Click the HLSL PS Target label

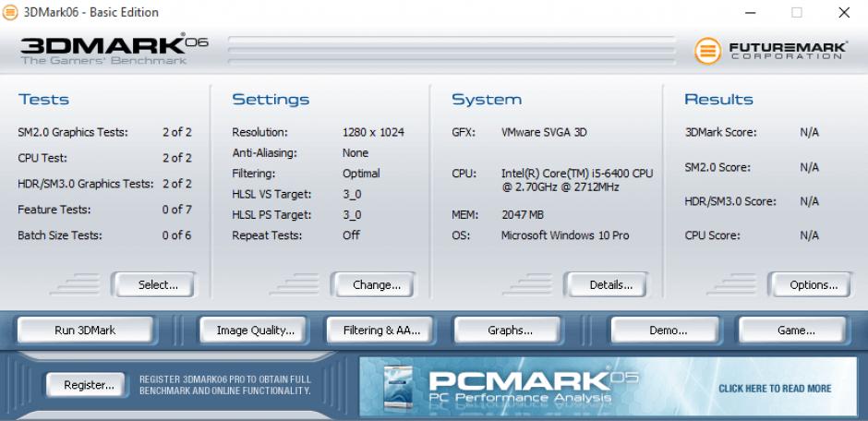point(271,214)
